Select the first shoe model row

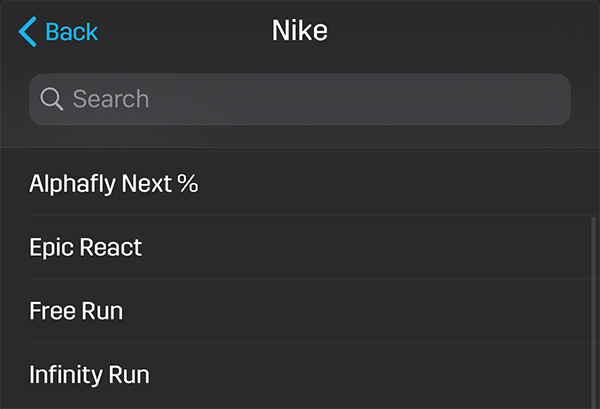point(300,184)
